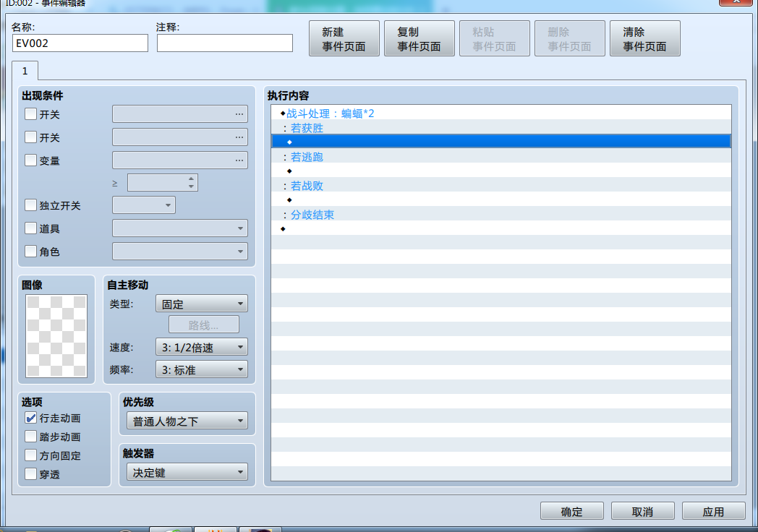The image size is (758, 532).
Task: Open the 独立开关 letter dropdown
Action: (144, 205)
